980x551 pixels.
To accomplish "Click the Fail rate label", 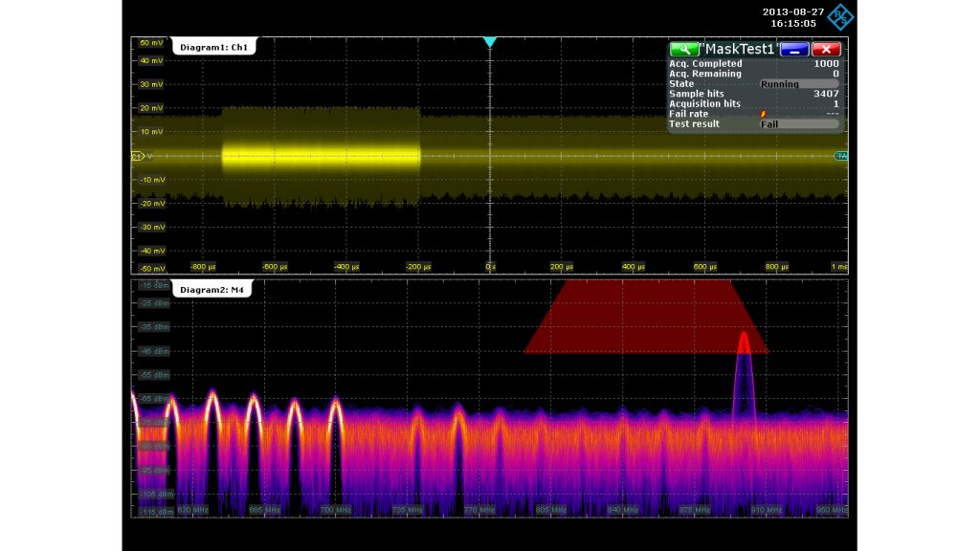I will pos(689,114).
